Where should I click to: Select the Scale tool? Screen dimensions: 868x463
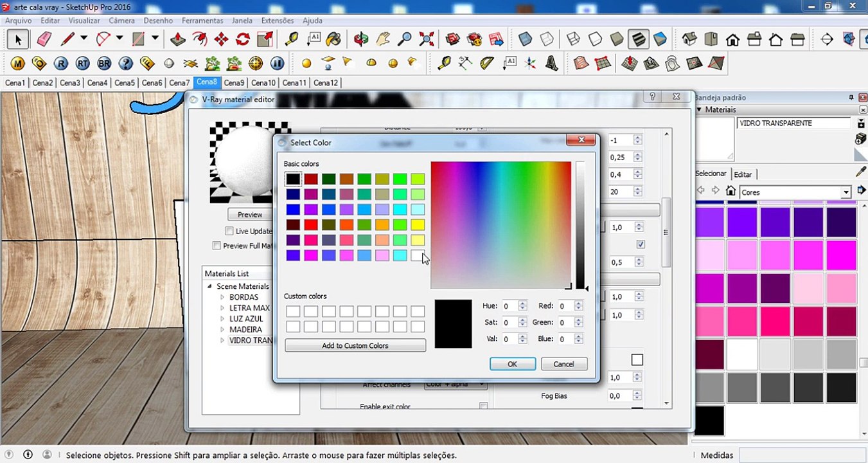[x=265, y=40]
